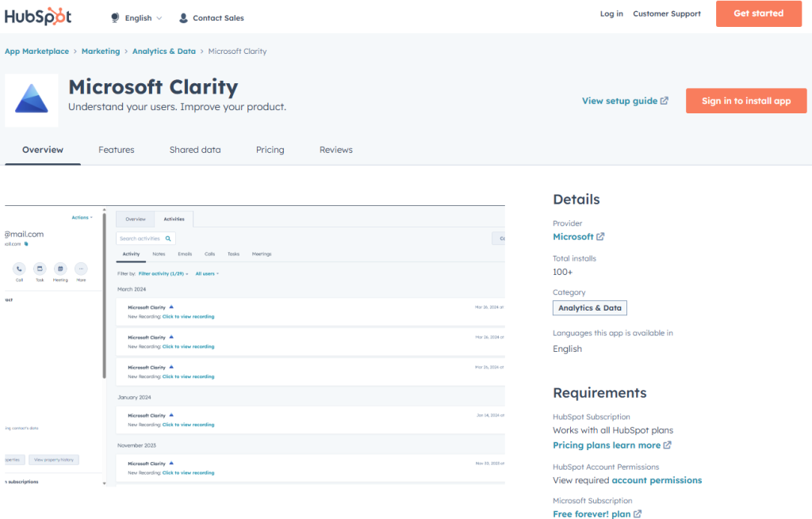Click the Microsoft Clarity app logo
The width and height of the screenshot is (812, 519).
[x=32, y=100]
